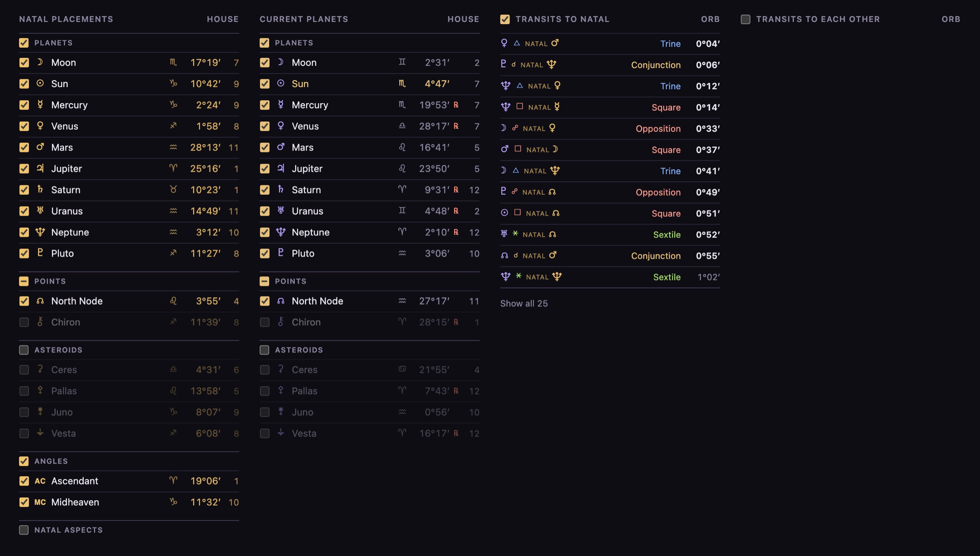Select Venus trine natal Mars aspect
980x556 pixels.
[610, 44]
